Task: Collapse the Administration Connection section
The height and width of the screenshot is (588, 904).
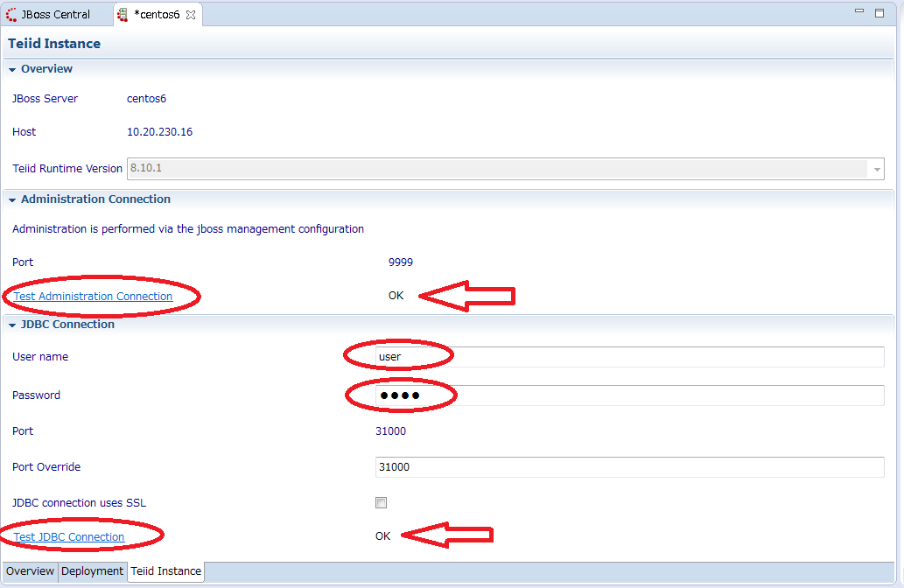Action: click(12, 199)
